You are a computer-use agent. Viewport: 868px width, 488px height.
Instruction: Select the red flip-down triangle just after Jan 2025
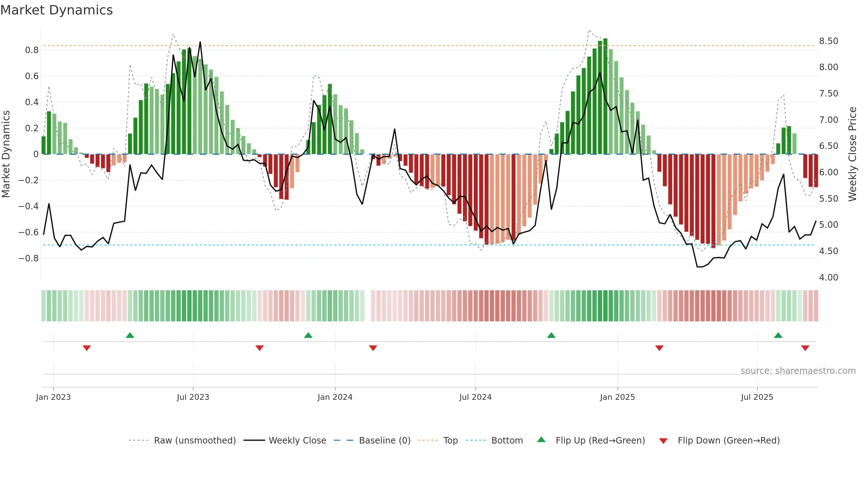(x=659, y=348)
